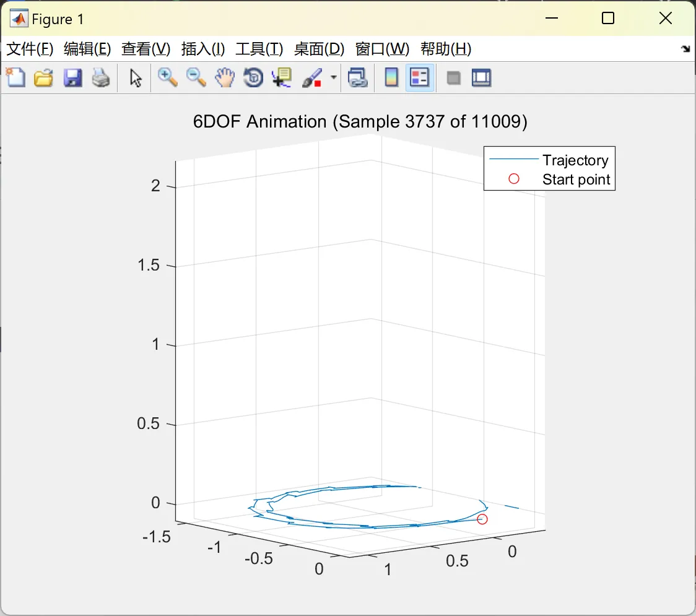Click the New Figure toolbar icon

point(16,77)
